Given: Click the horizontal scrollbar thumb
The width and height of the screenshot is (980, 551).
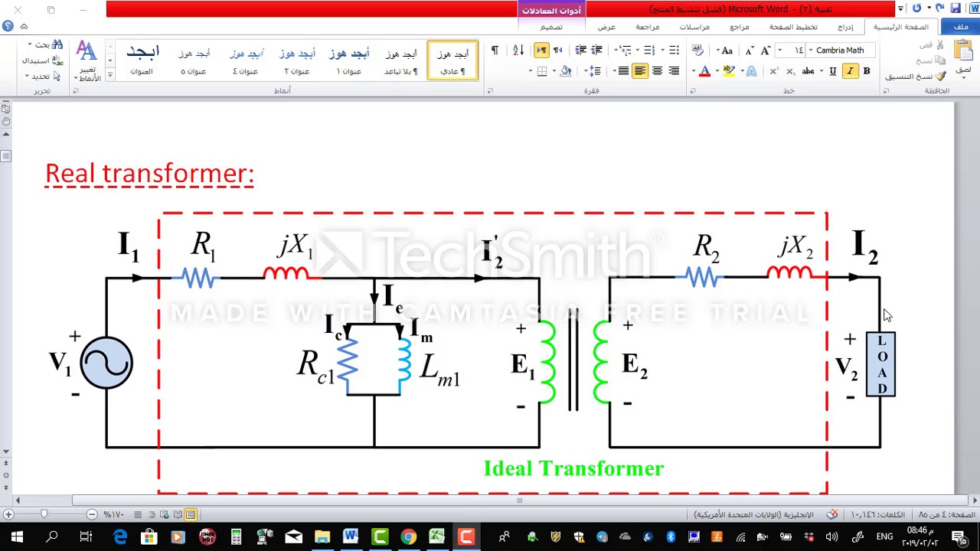Looking at the screenshot, I should [519, 500].
